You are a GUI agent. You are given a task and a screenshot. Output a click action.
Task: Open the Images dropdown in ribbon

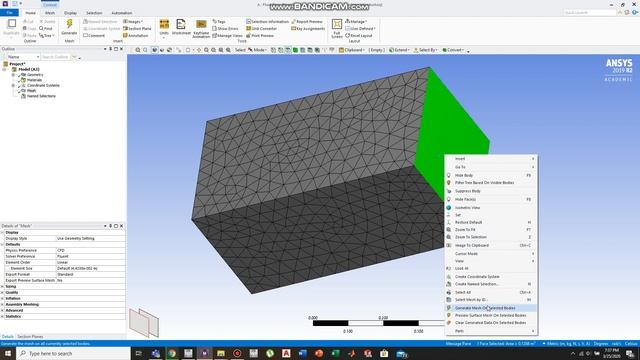[133, 21]
